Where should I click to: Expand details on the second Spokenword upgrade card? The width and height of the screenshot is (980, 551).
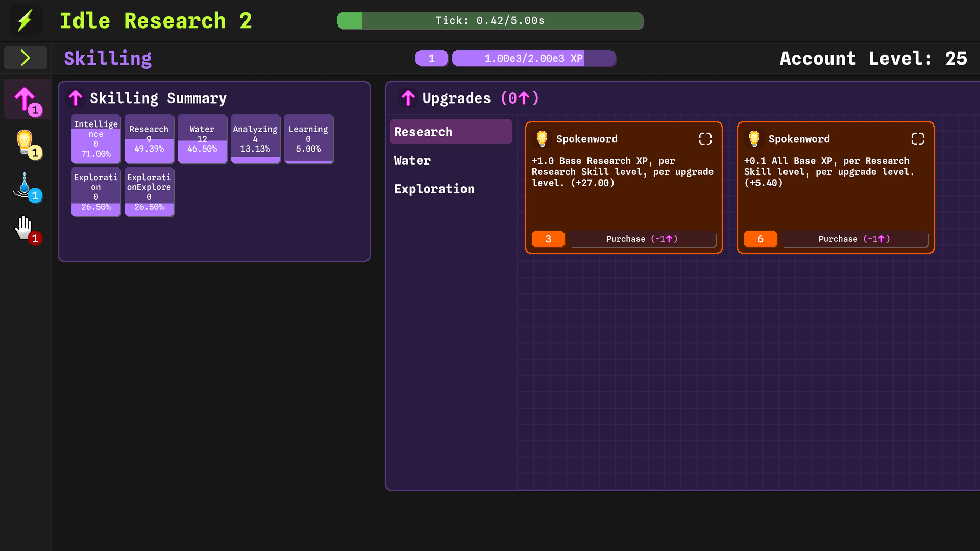tap(917, 138)
